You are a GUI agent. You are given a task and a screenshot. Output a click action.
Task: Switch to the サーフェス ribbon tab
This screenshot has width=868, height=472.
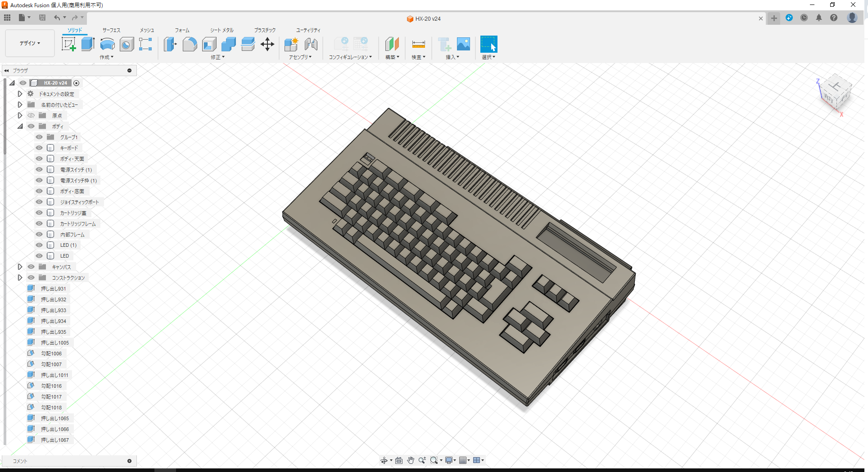[x=111, y=30]
